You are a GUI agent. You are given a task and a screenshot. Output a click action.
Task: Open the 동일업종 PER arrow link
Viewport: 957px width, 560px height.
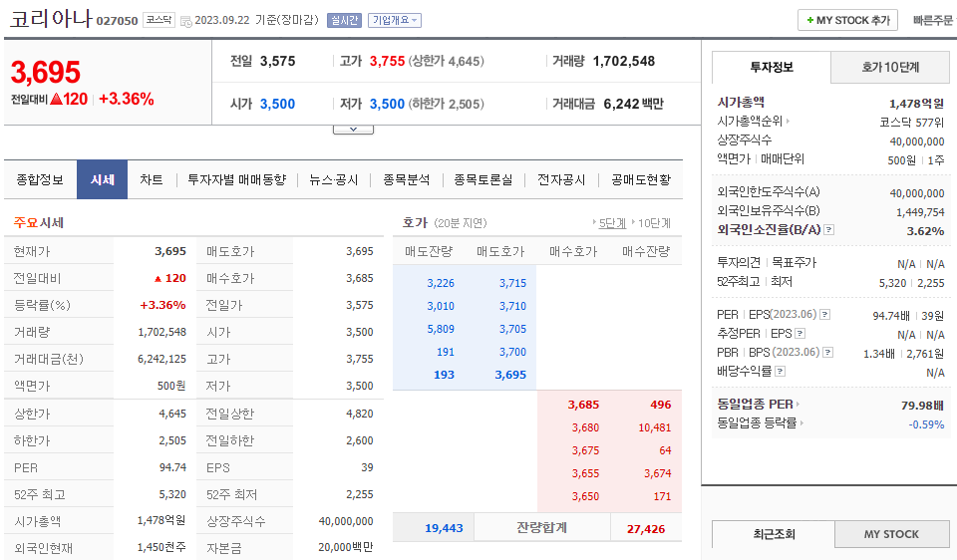click(x=797, y=405)
